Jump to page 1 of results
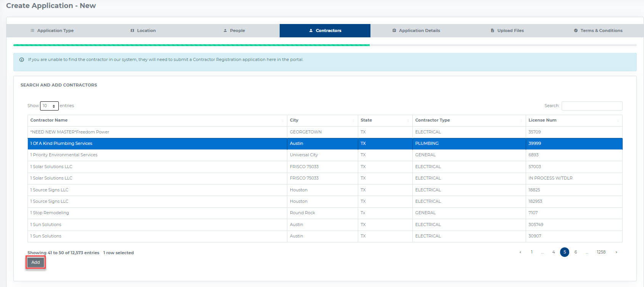 531,252
